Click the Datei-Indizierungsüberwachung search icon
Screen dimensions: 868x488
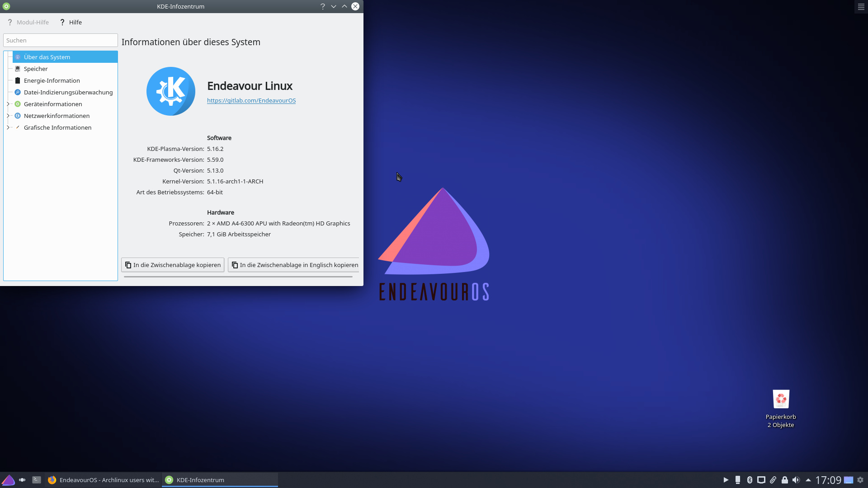[18, 92]
